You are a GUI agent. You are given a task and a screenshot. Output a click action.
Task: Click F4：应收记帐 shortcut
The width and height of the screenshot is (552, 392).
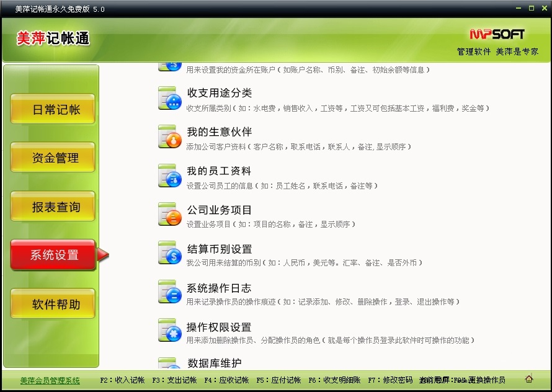click(226, 380)
